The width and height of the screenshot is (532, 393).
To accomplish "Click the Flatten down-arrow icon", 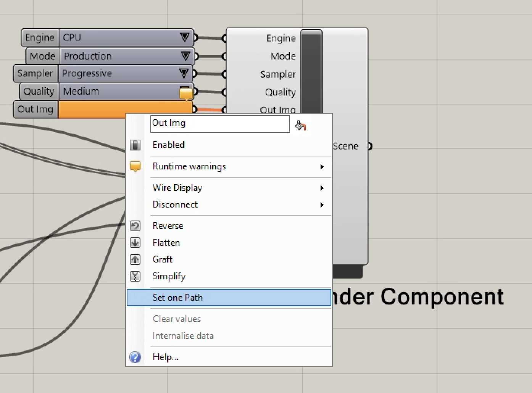I will [x=135, y=243].
